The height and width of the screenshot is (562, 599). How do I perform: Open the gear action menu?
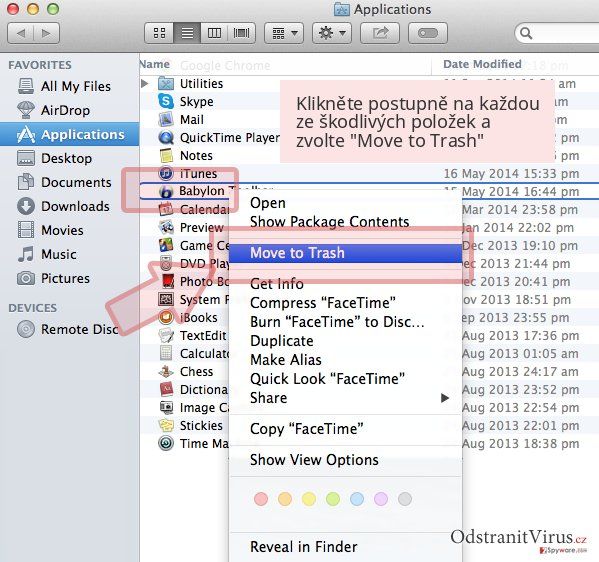[x=332, y=33]
